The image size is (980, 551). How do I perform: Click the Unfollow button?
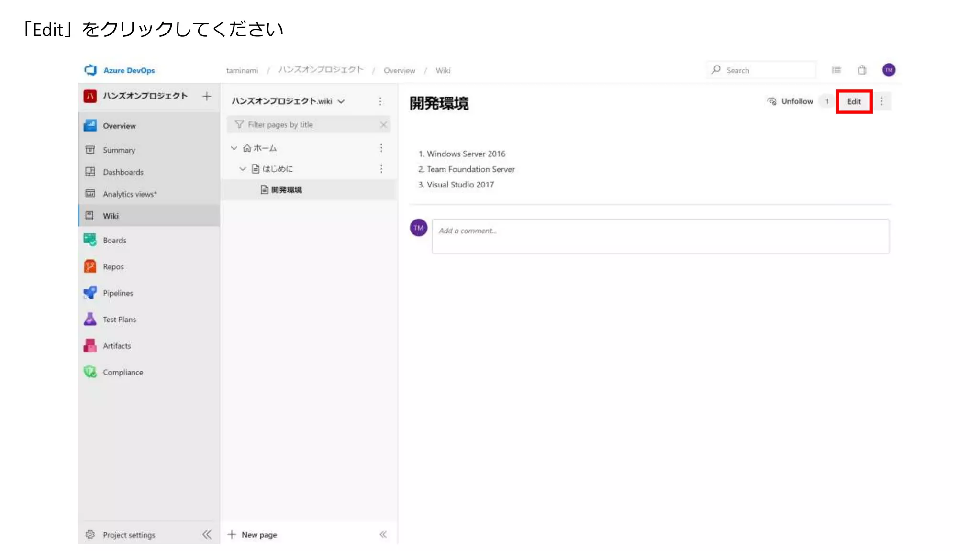(x=790, y=101)
